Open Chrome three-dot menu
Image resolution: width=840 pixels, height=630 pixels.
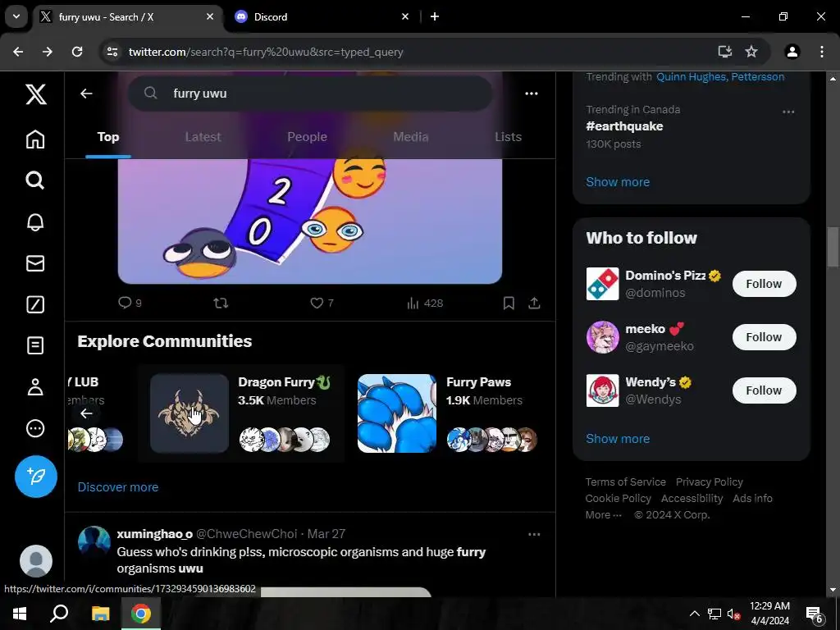(822, 52)
